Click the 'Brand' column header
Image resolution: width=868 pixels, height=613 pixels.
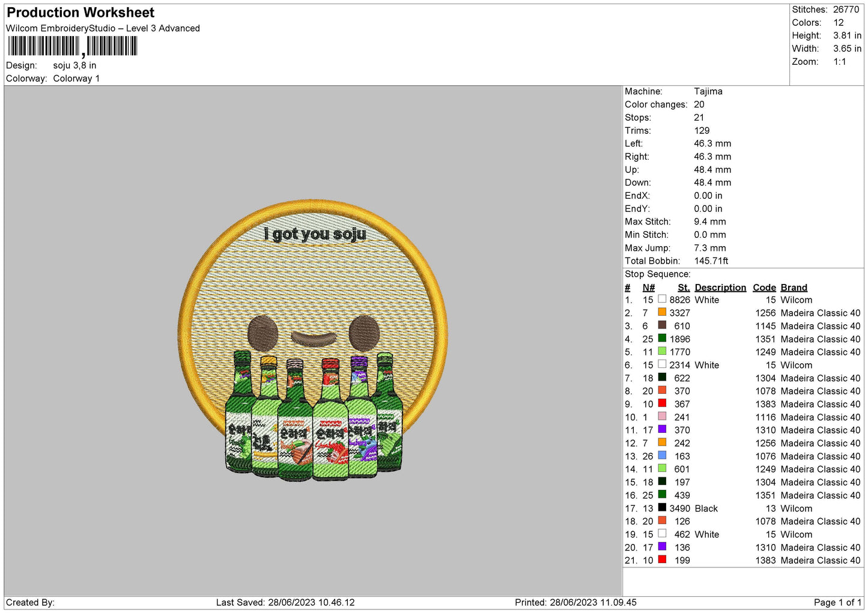[794, 288]
